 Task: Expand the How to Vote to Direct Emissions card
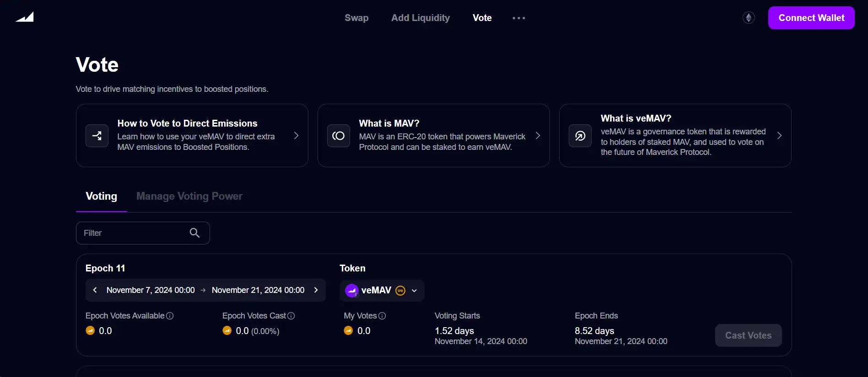296,136
